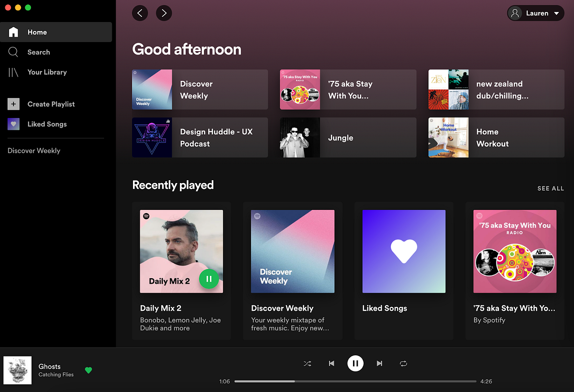Screen dimensions: 574x392
Task: Navigate forward using the forward arrow
Action: (164, 13)
